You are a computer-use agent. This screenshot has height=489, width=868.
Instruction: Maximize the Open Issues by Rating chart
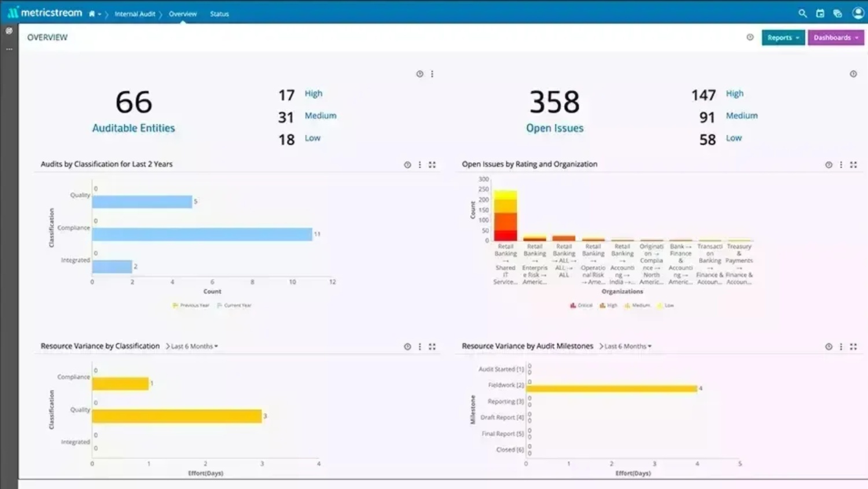[854, 164]
